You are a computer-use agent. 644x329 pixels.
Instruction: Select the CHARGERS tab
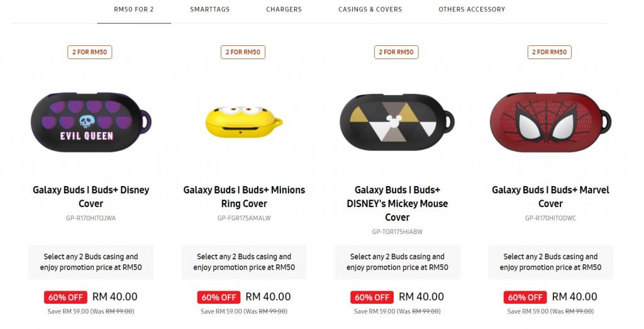tap(284, 9)
